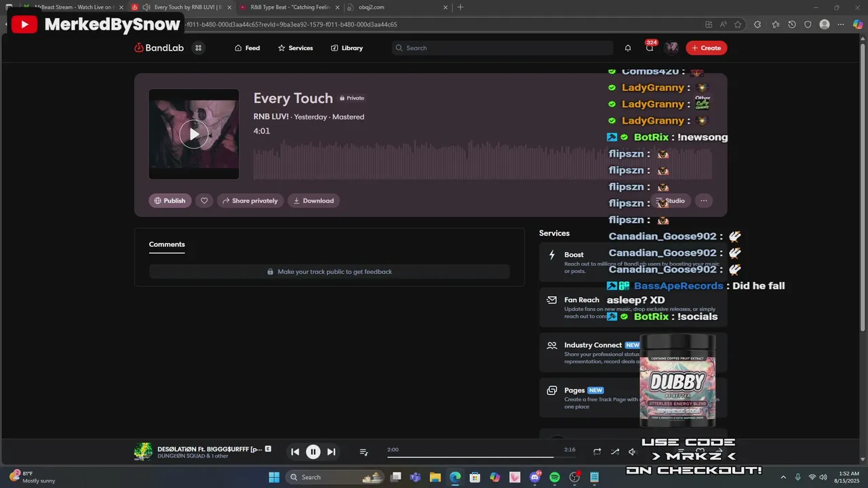Open the Feed page
The image size is (868, 488).
(x=247, y=48)
